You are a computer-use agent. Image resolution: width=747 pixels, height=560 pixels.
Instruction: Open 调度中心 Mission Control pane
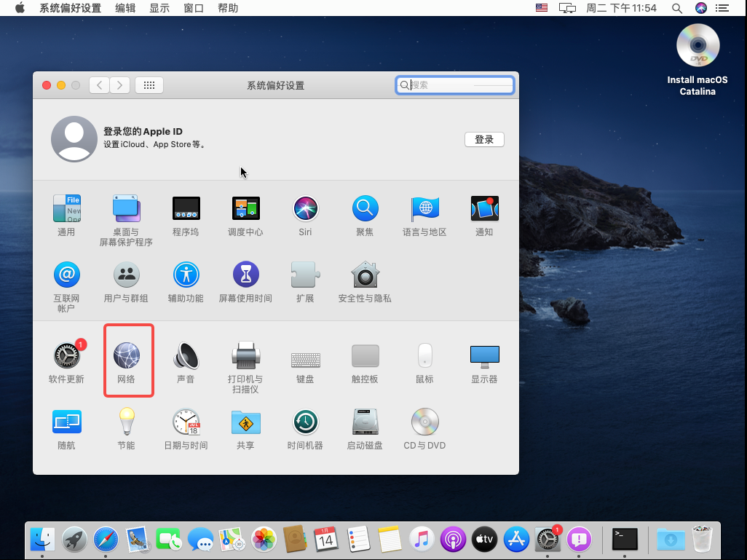pyautogui.click(x=245, y=216)
